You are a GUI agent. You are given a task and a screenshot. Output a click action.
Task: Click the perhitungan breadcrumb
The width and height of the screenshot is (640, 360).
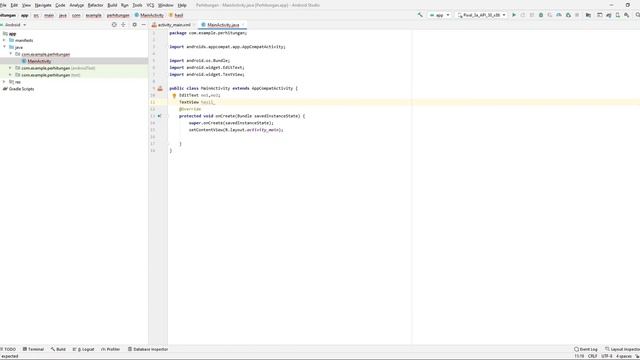click(x=118, y=15)
